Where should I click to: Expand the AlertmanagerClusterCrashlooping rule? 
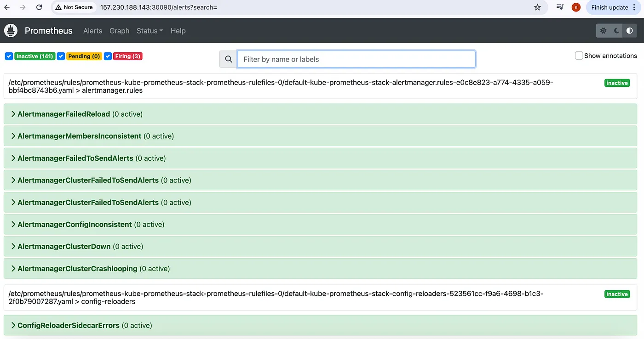(320, 268)
